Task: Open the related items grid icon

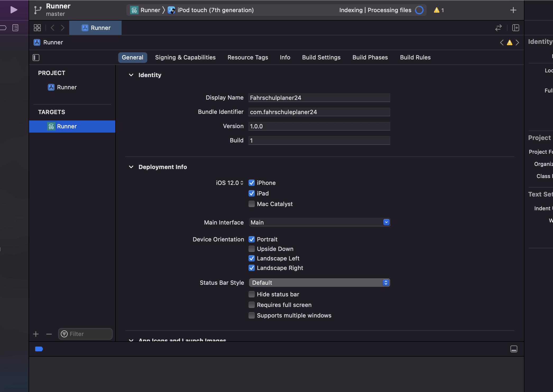Action: (37, 28)
